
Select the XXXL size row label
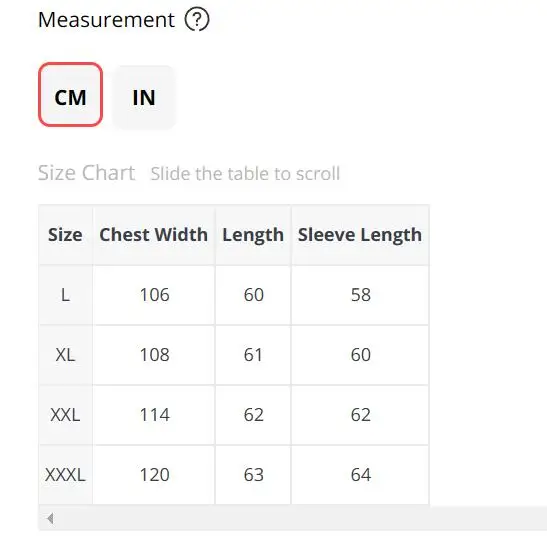(x=65, y=475)
